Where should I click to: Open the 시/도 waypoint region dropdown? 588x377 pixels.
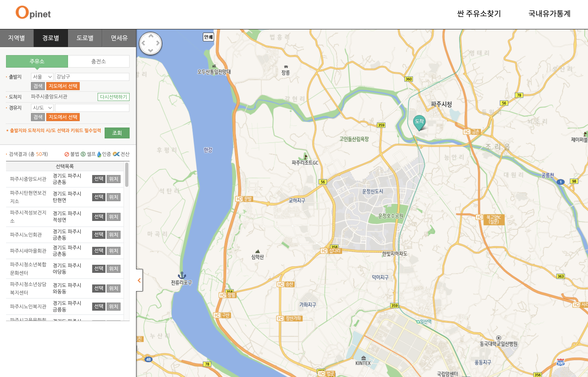coord(42,108)
